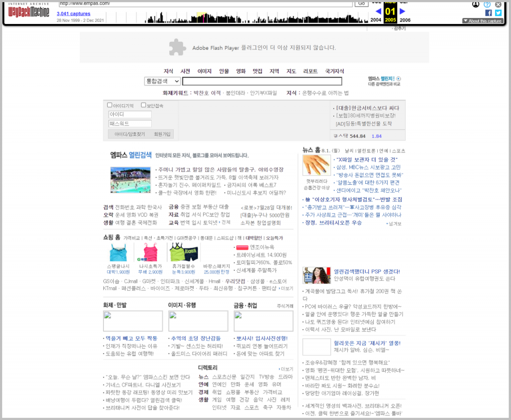Screen dimensions: 511x420
Task: Click the main Empas search input box
Action: [262, 81]
